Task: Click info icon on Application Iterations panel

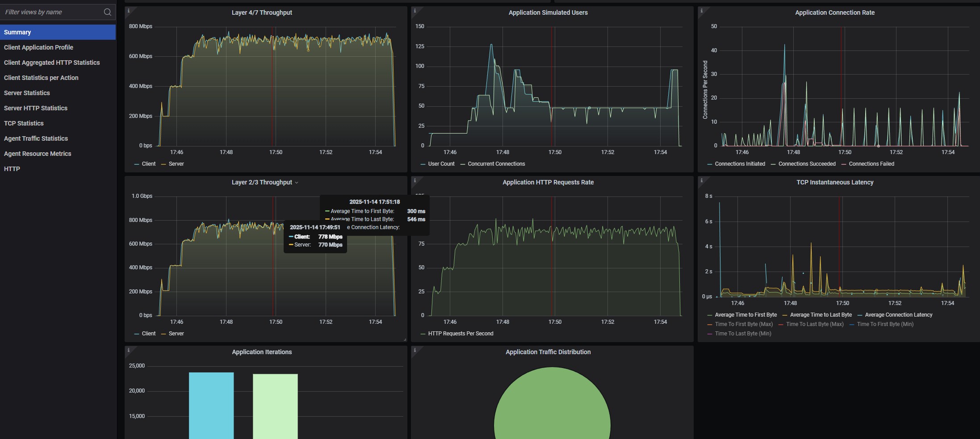Action: [129, 350]
